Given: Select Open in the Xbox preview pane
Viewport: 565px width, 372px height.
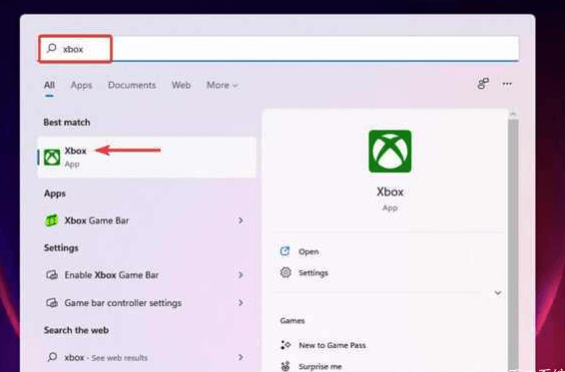Looking at the screenshot, I should click(308, 252).
